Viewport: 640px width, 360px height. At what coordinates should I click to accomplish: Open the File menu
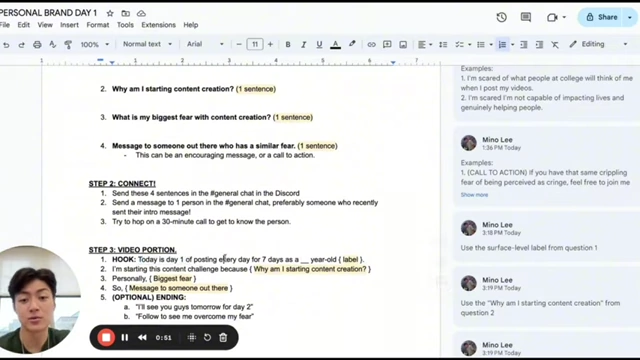pos(5,25)
